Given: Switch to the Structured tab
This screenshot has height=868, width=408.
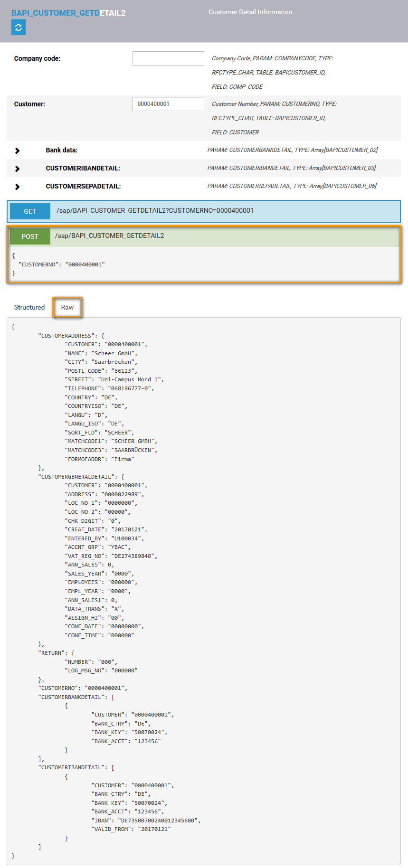Looking at the screenshot, I should [29, 307].
